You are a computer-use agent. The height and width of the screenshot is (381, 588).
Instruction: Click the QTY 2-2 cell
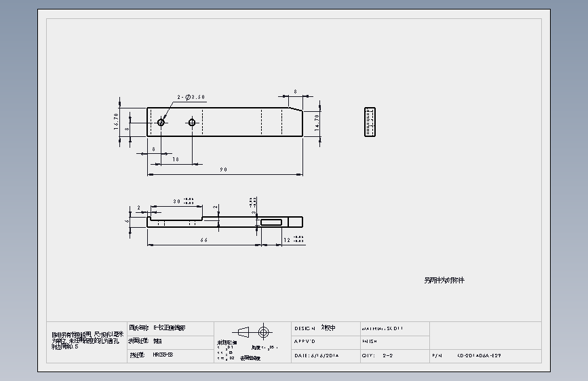[x=395, y=356]
